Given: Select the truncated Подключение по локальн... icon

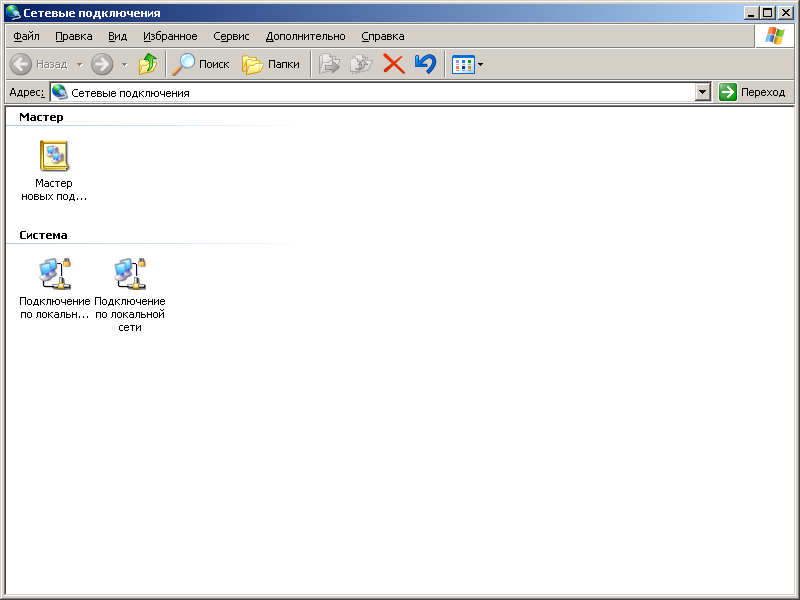Looking at the screenshot, I should [55, 289].
